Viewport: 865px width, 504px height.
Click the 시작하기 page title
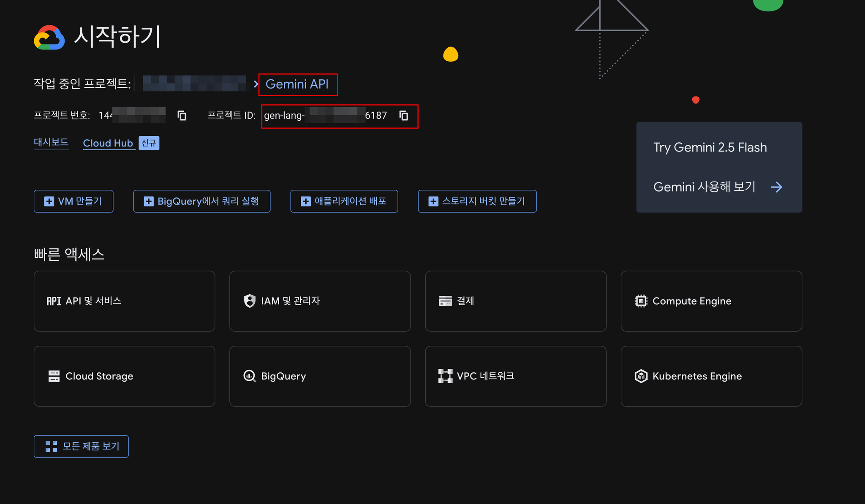117,36
